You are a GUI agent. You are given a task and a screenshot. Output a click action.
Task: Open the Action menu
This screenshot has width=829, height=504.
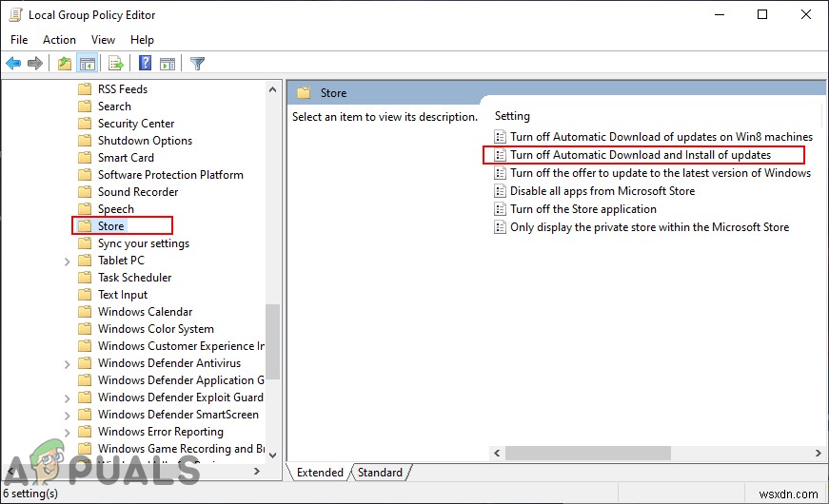coord(59,40)
